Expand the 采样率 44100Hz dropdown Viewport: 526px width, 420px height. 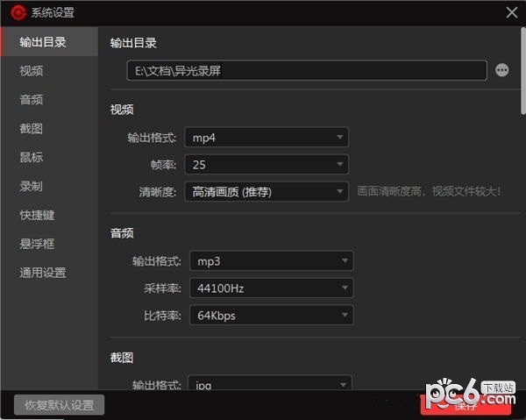(x=271, y=288)
